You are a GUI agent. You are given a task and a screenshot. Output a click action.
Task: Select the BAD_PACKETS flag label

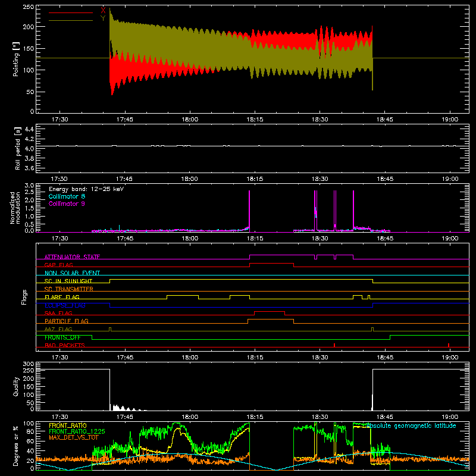click(x=65, y=345)
